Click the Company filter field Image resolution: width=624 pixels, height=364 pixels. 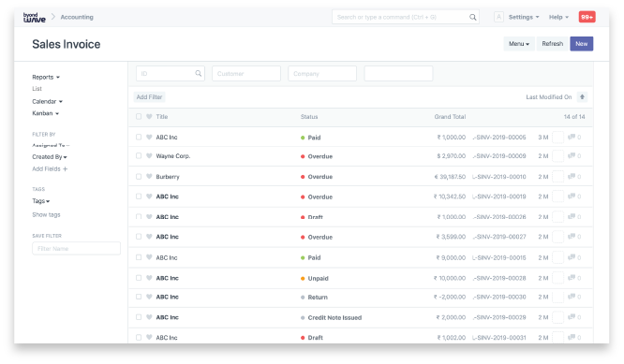[x=322, y=74]
